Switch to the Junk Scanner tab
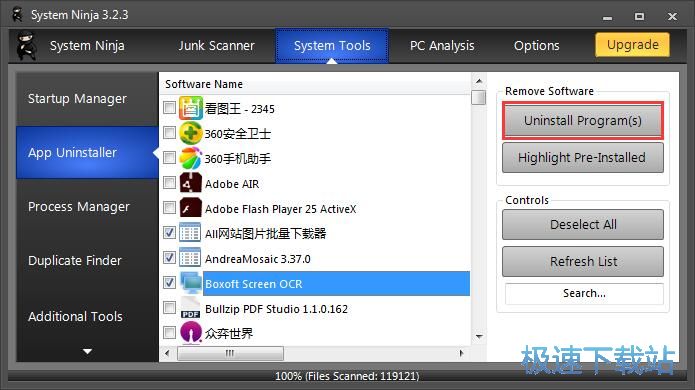This screenshot has width=695, height=390. coord(216,46)
